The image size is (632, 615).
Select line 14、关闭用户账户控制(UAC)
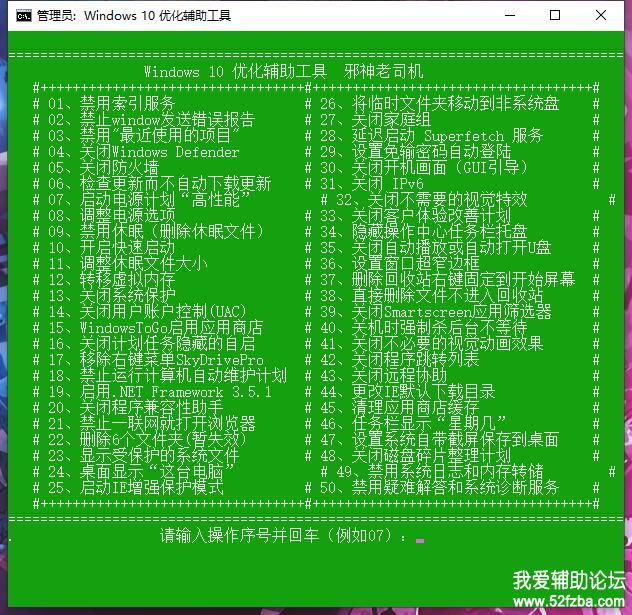[147, 312]
